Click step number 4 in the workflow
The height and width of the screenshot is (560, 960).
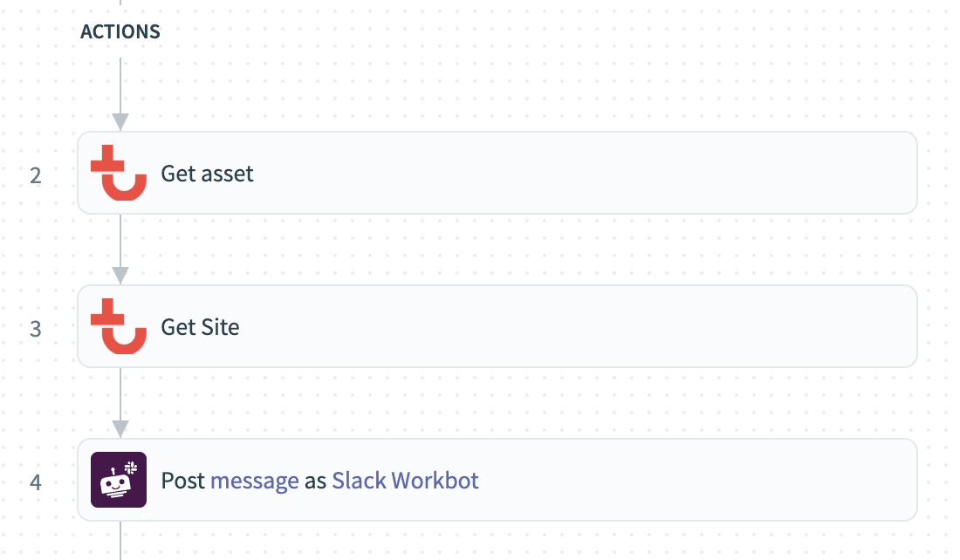pyautogui.click(x=36, y=481)
